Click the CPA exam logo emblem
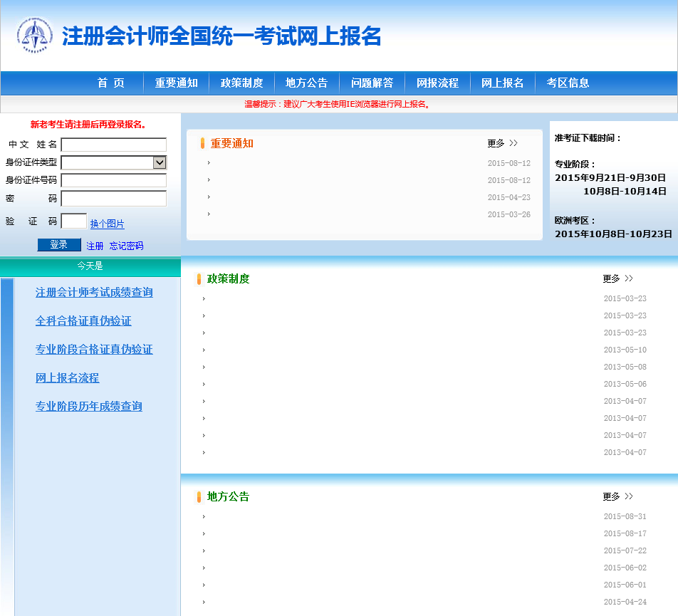Viewport: 678px width, 616px height. click(34, 35)
